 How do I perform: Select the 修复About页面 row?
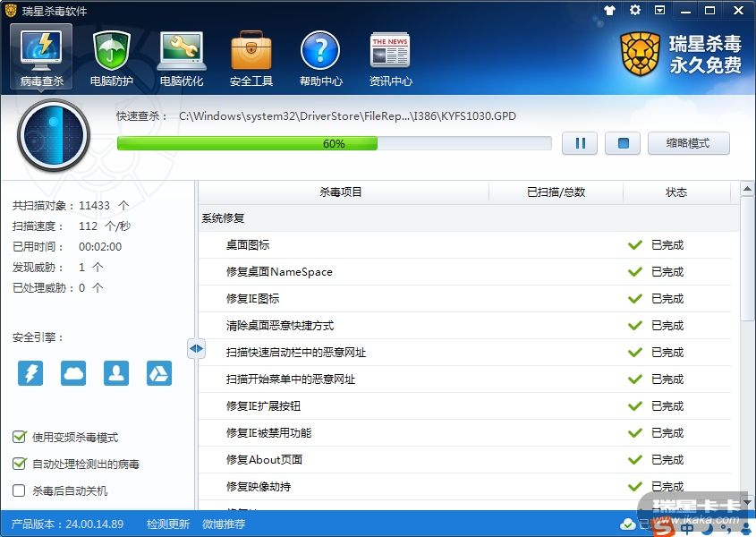[465, 460]
